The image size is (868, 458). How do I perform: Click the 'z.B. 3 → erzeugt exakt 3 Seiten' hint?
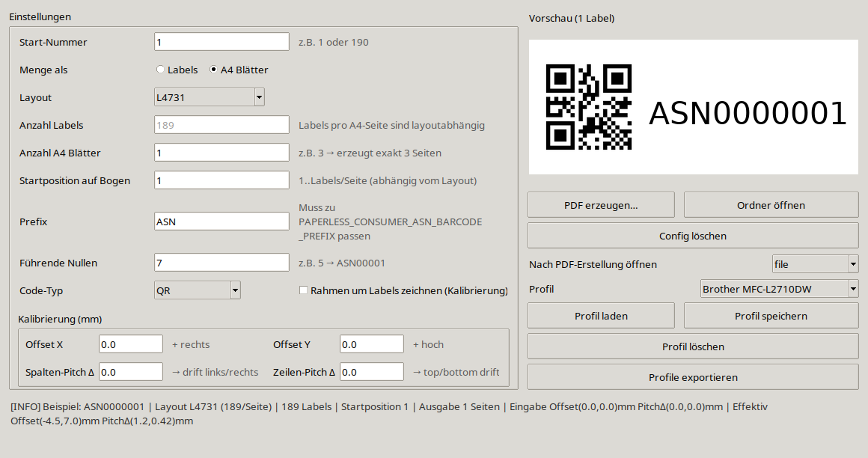pos(370,153)
